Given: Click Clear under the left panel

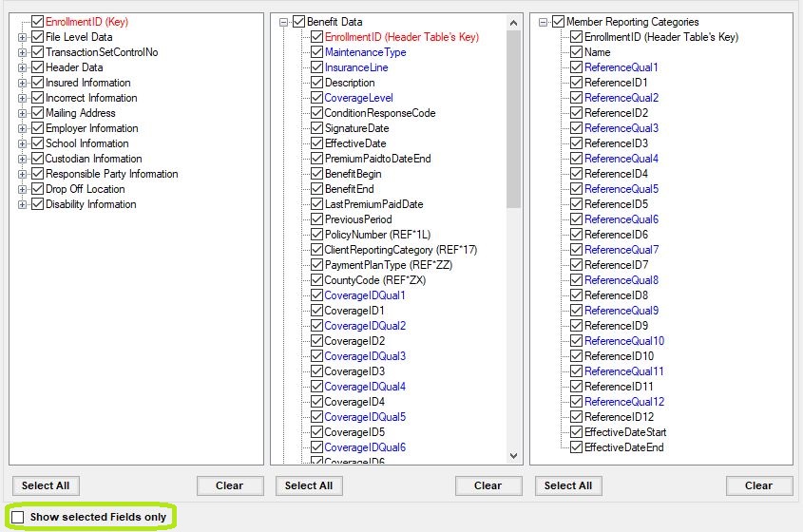Looking at the screenshot, I should 230,485.
